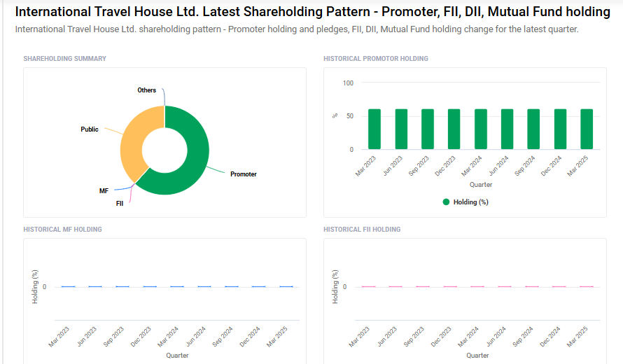Click the Mar 2023 promoter holding bar
This screenshot has width=623, height=364.
pos(374,129)
